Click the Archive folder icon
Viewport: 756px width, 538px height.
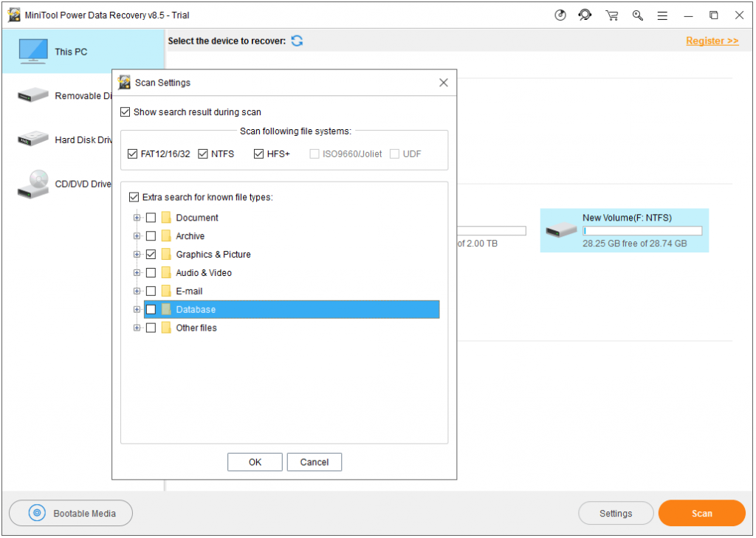point(166,236)
